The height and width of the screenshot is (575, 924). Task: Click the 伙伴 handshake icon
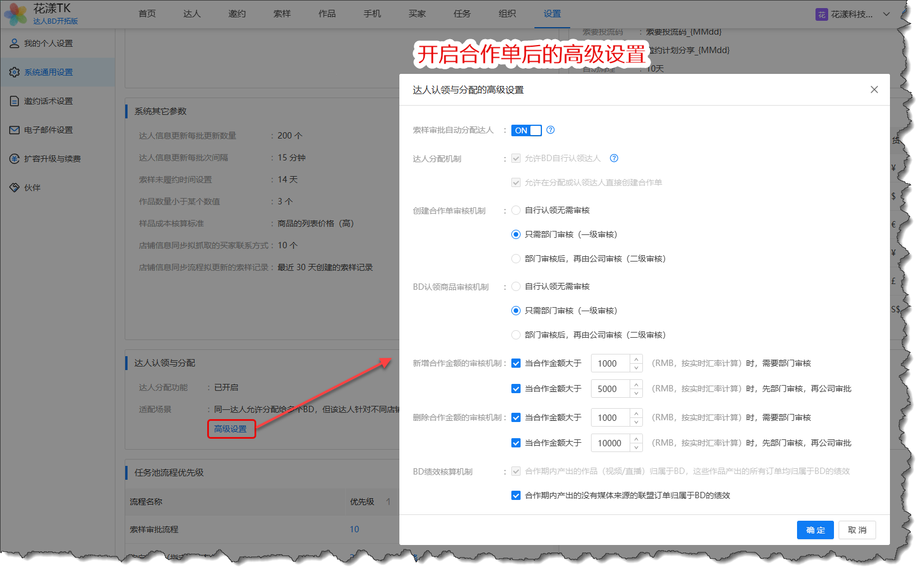pos(14,188)
